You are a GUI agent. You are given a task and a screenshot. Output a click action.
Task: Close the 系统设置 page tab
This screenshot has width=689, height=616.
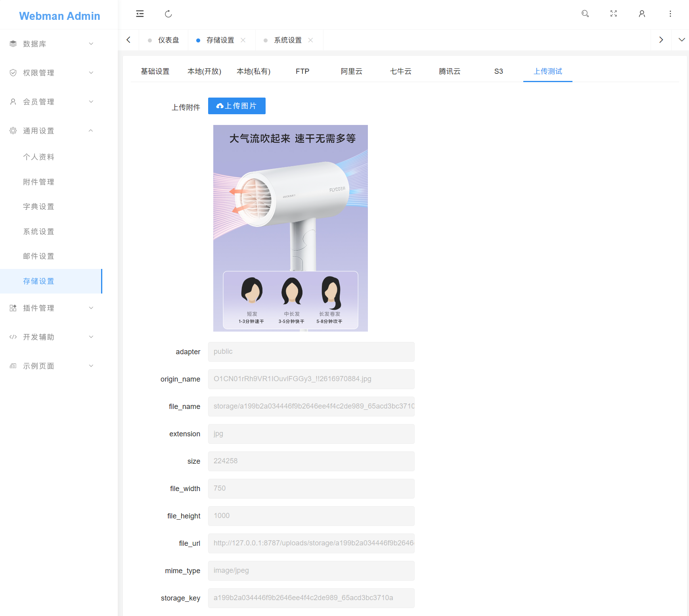pyautogui.click(x=310, y=40)
